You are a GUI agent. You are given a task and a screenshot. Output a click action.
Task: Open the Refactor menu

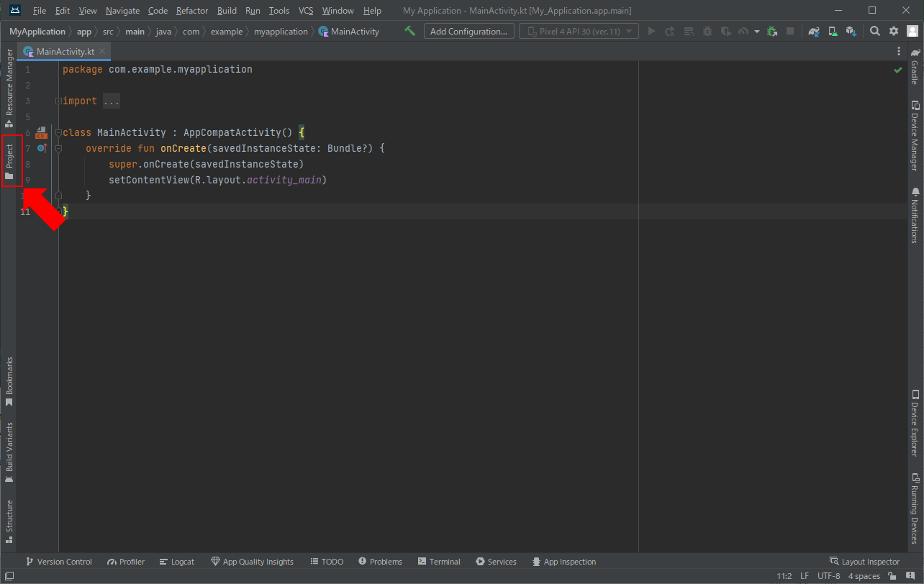click(192, 11)
